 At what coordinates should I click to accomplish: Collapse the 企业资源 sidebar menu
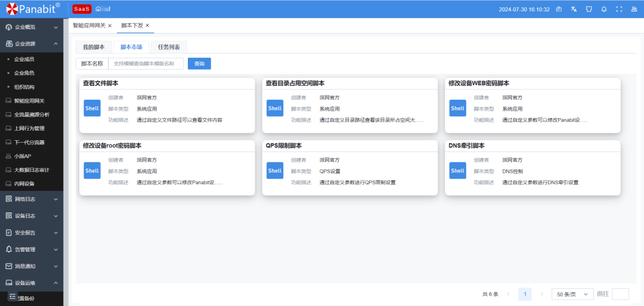[x=32, y=44]
